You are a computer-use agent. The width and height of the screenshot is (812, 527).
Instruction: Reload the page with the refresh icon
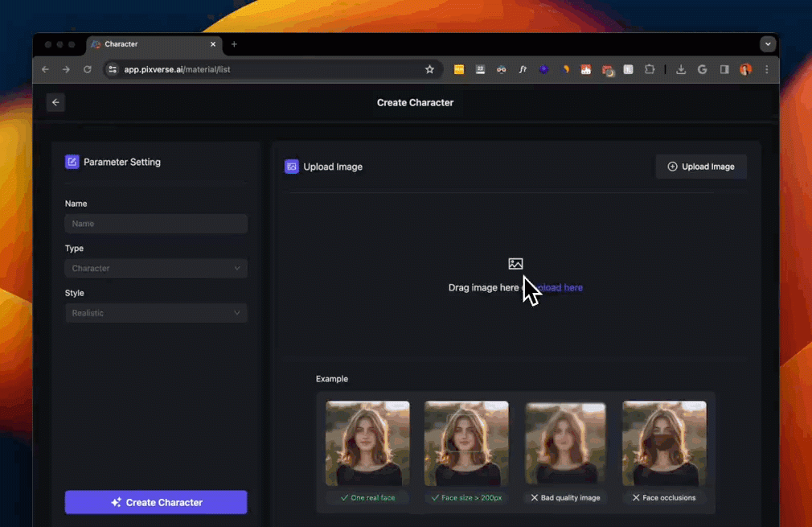pyautogui.click(x=87, y=69)
